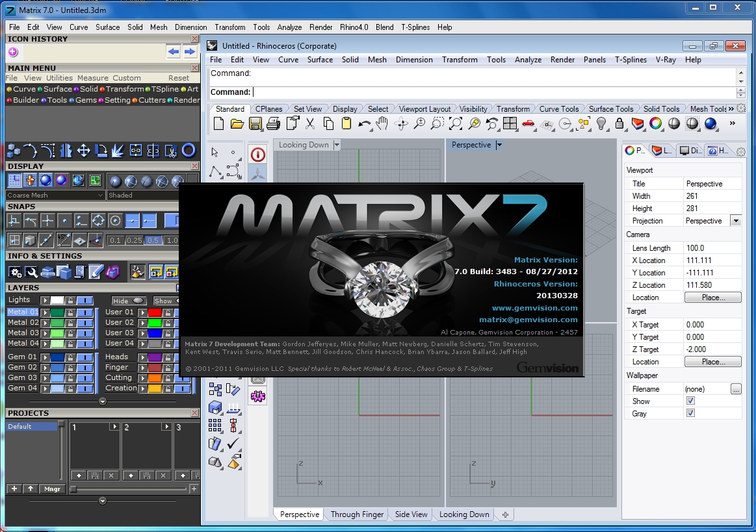Click the gears settings icon in Info & Settings

16,272
